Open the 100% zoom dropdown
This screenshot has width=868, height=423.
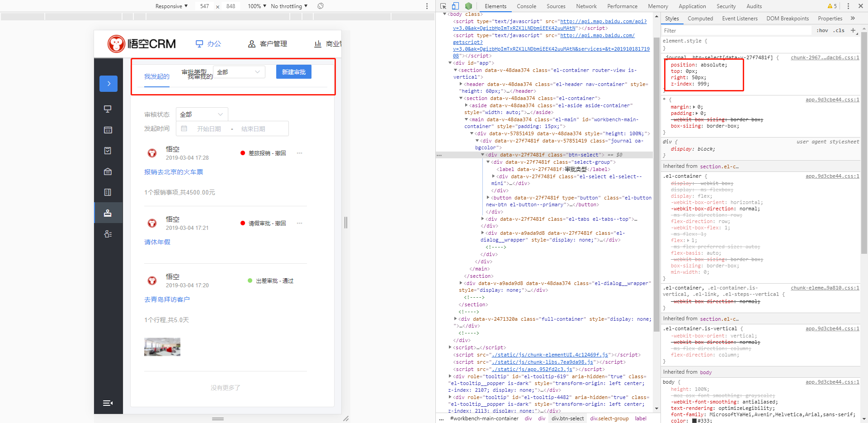coord(257,6)
